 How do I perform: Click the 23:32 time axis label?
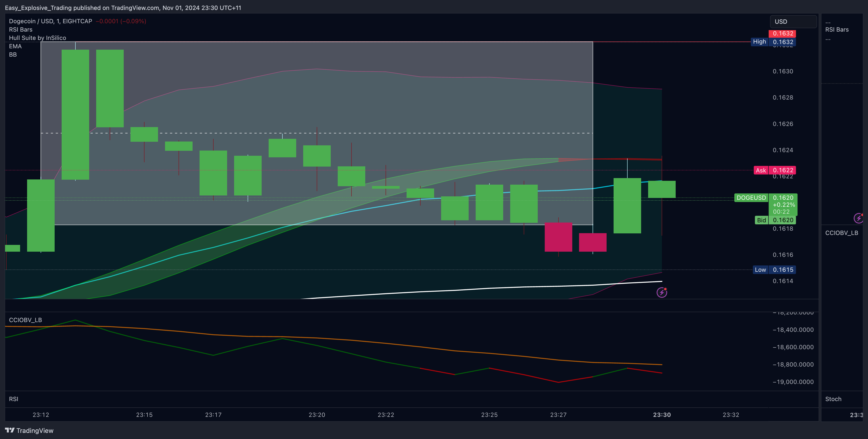pos(731,415)
